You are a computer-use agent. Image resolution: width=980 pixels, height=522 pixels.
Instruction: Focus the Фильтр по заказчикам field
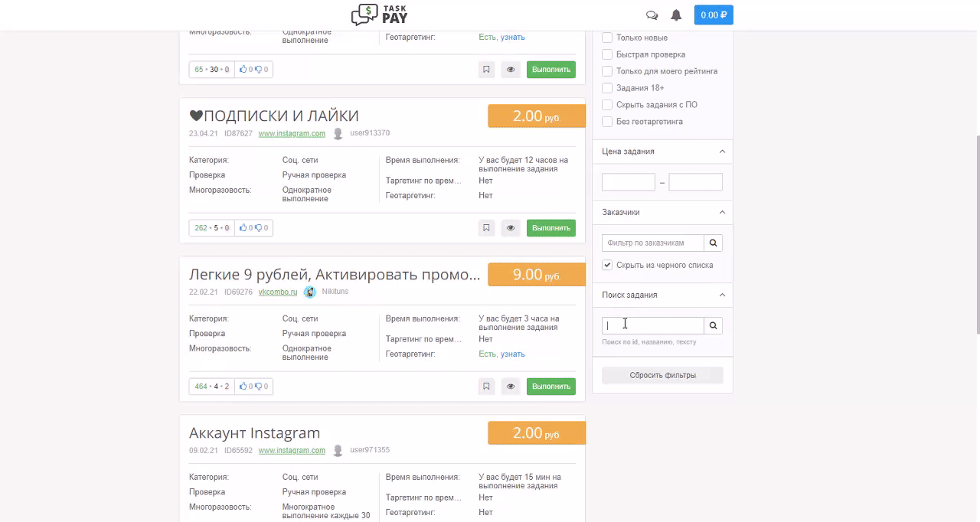click(x=653, y=243)
